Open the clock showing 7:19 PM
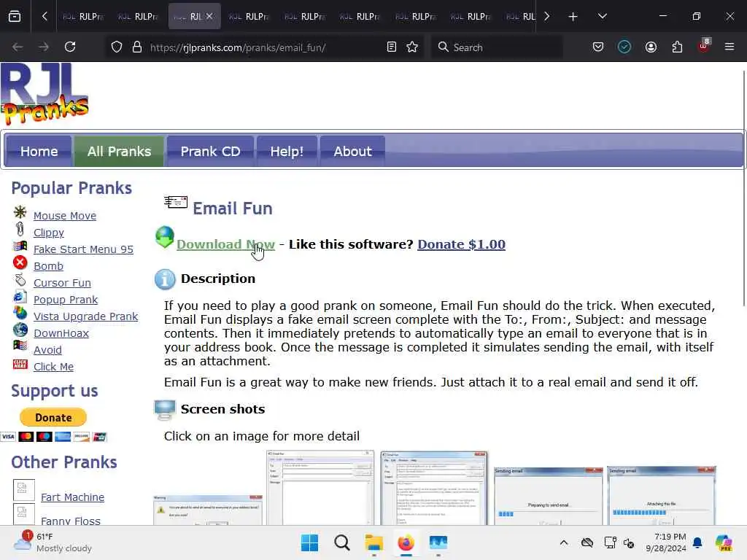The width and height of the screenshot is (747, 560). 666,542
